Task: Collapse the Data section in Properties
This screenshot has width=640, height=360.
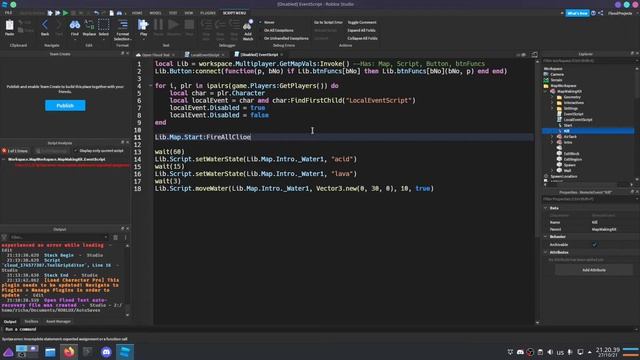Action: [546, 208]
